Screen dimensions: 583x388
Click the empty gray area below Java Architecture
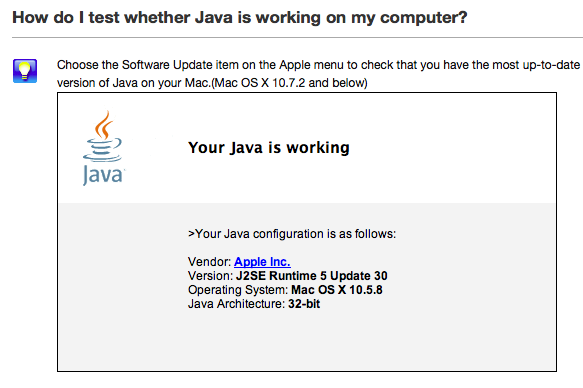(x=307, y=340)
